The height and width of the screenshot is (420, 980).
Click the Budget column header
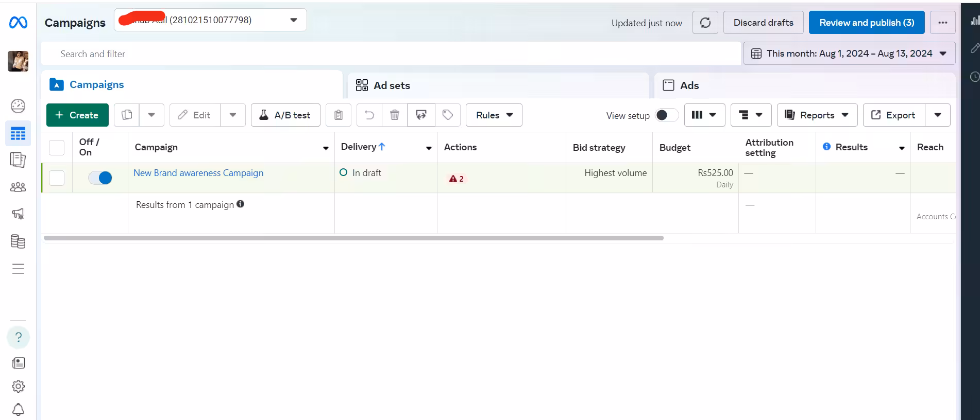tap(674, 148)
